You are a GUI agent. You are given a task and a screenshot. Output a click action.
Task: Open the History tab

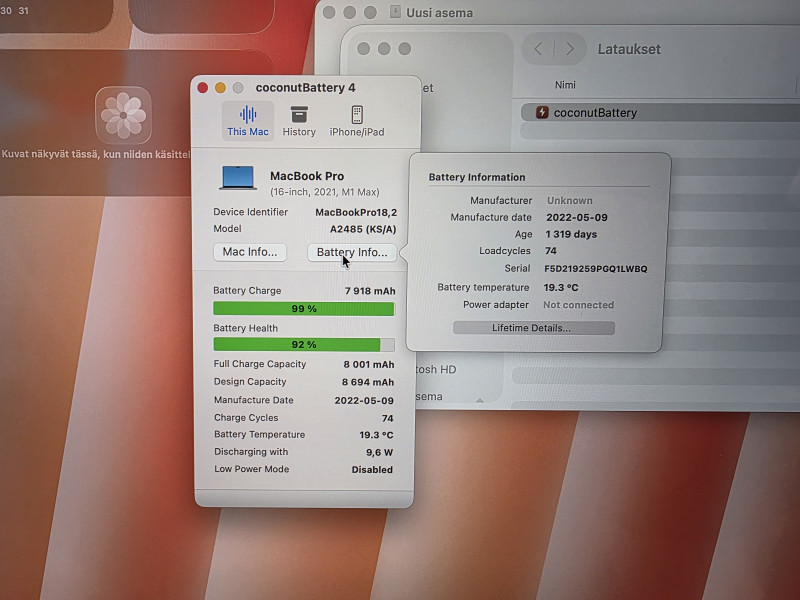(x=298, y=115)
